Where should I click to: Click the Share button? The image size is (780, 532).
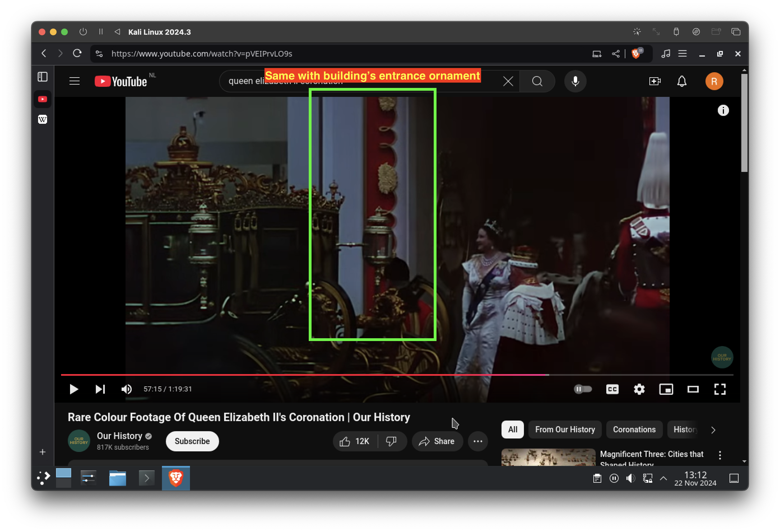click(437, 441)
